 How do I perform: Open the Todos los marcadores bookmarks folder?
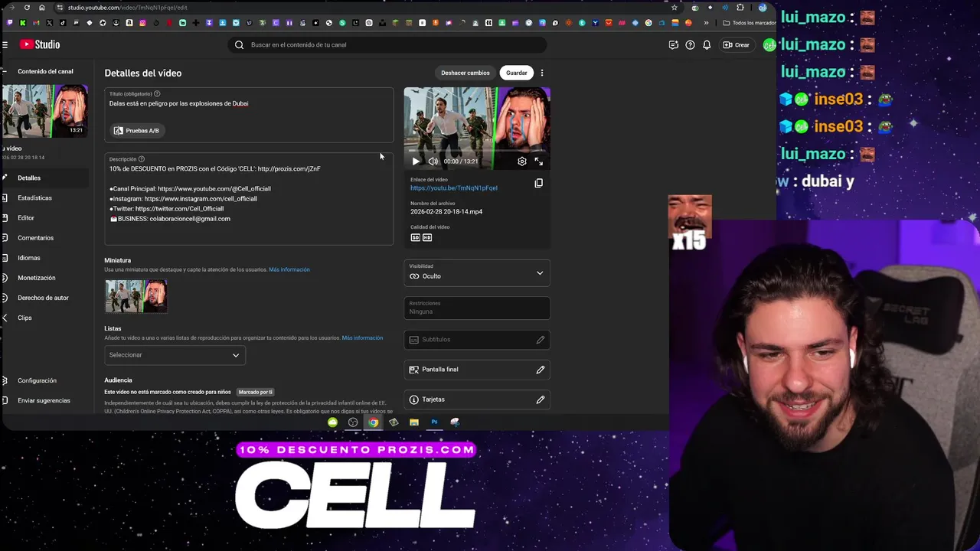pos(750,23)
